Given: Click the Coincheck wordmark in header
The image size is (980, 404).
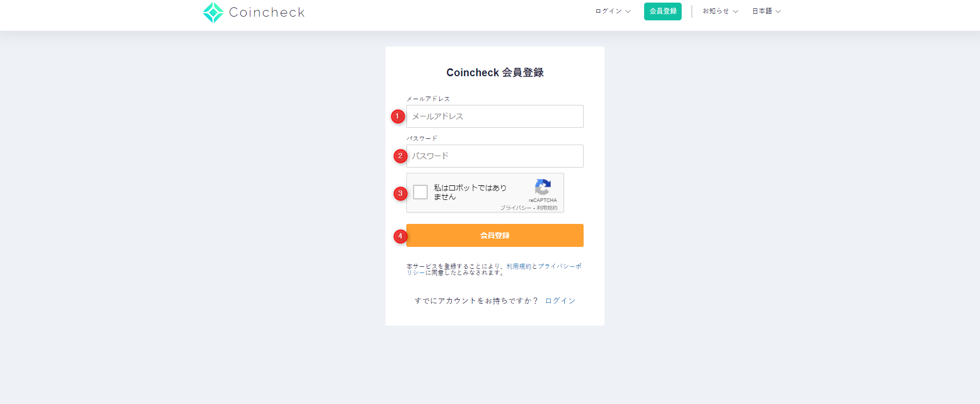Looking at the screenshot, I should pyautogui.click(x=267, y=12).
